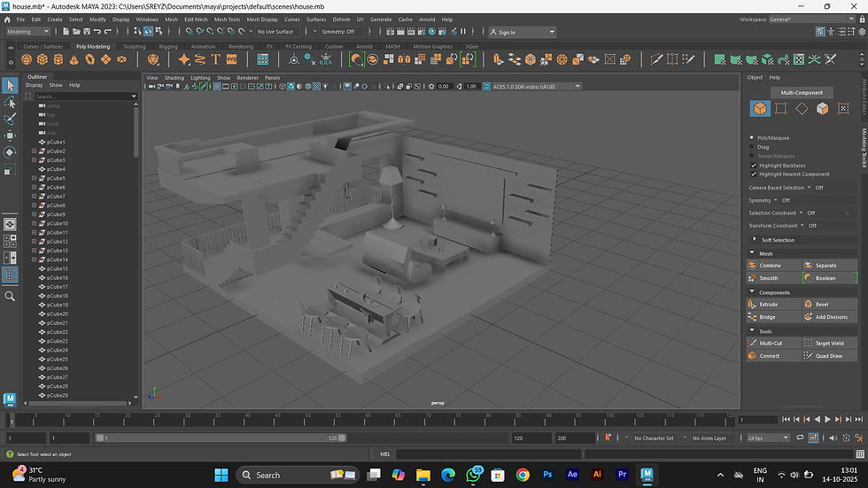
Task: Toggle Highlight Nearest Component checkbox
Action: (x=754, y=174)
